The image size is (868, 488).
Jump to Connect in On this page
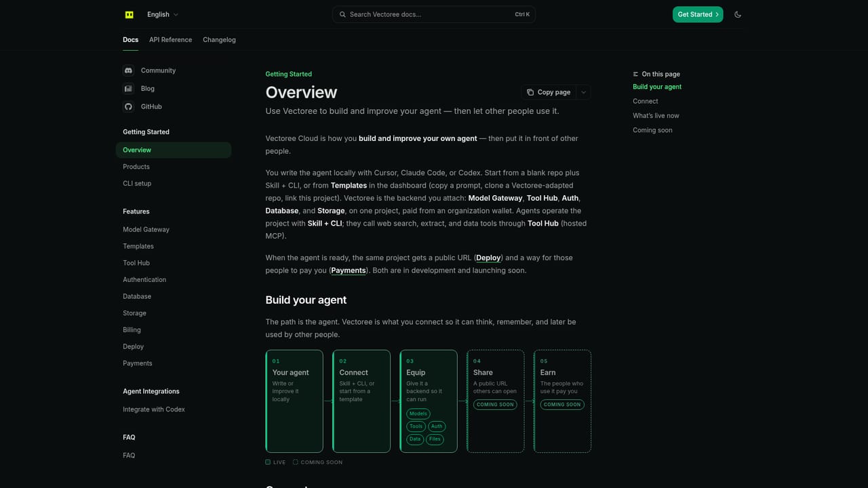pos(646,101)
